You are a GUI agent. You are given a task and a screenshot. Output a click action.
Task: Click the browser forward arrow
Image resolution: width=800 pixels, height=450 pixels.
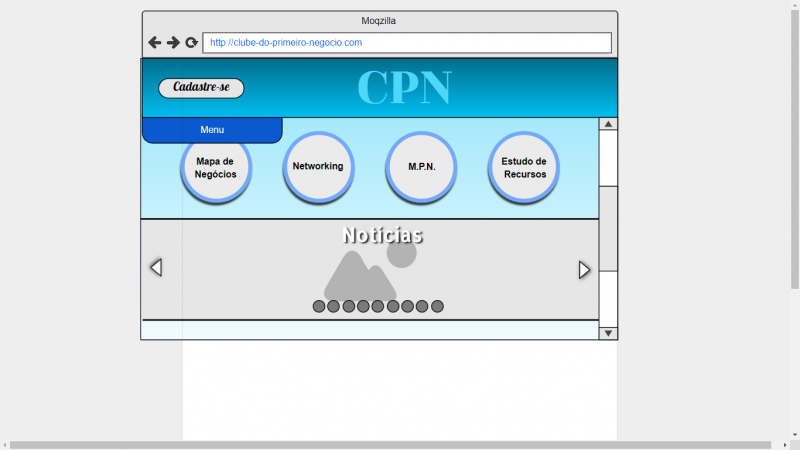173,42
